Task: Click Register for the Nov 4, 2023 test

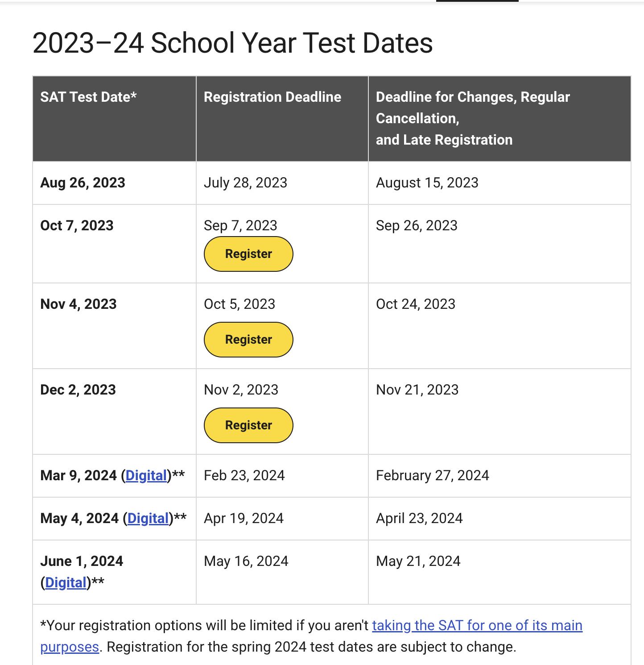Action: (x=248, y=340)
